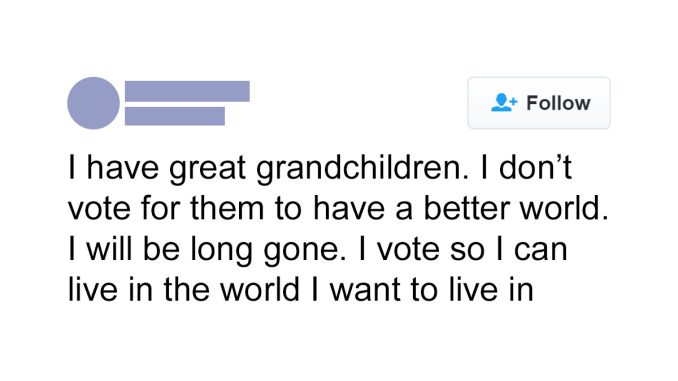Open the redacted circular profile avatar

pyautogui.click(x=93, y=103)
